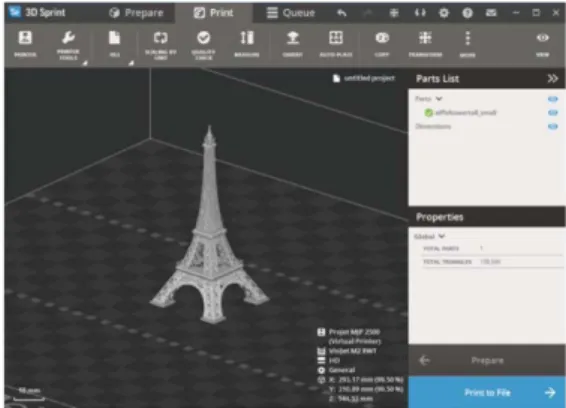Click the HD print mode icon
566x408 pixels.
321,360
